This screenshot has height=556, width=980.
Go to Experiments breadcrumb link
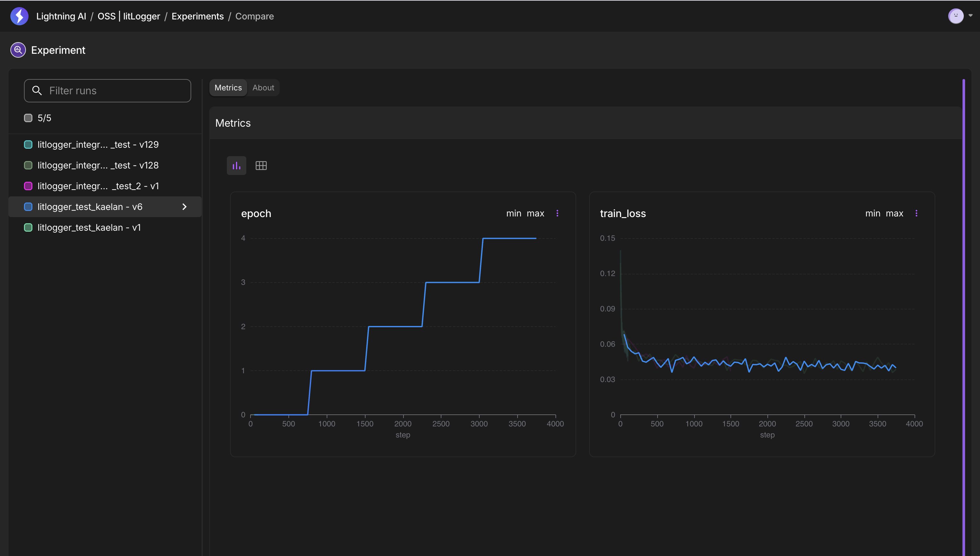click(197, 16)
